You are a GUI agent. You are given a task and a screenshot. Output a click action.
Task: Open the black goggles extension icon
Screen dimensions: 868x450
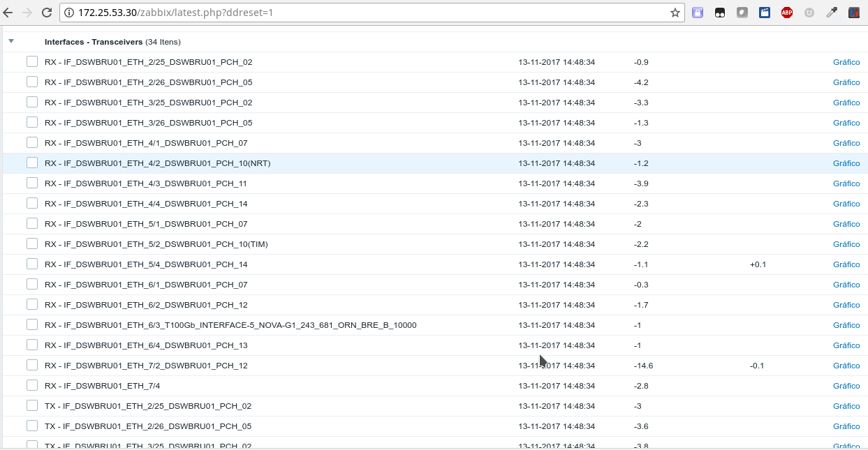coord(720,13)
